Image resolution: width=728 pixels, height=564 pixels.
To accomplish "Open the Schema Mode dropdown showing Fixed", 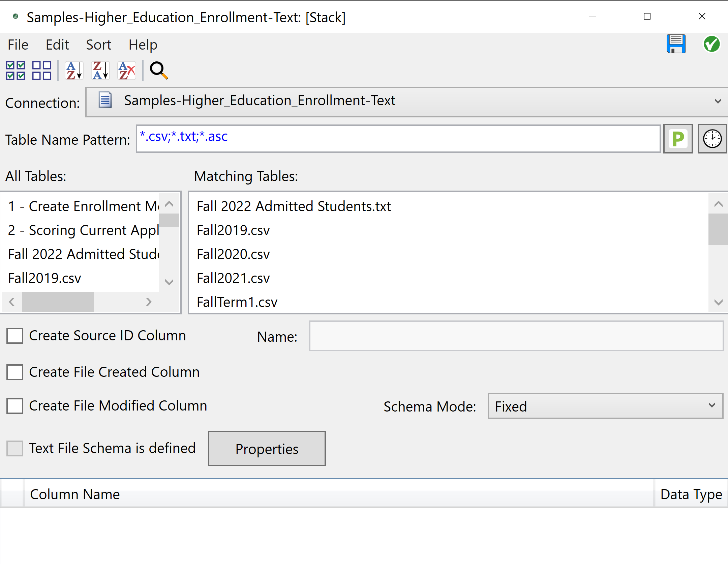I will pos(711,406).
